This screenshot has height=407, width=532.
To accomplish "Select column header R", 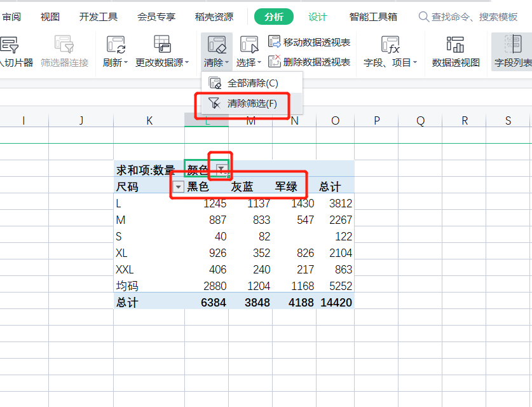I will pos(464,120).
